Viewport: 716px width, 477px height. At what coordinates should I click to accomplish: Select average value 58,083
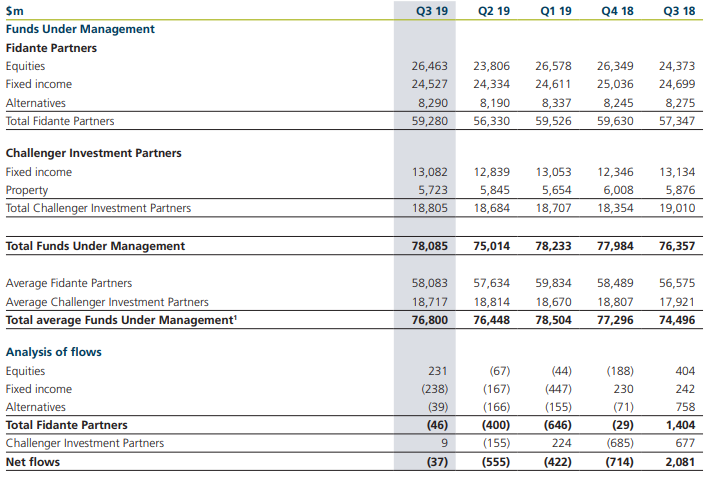tap(429, 283)
